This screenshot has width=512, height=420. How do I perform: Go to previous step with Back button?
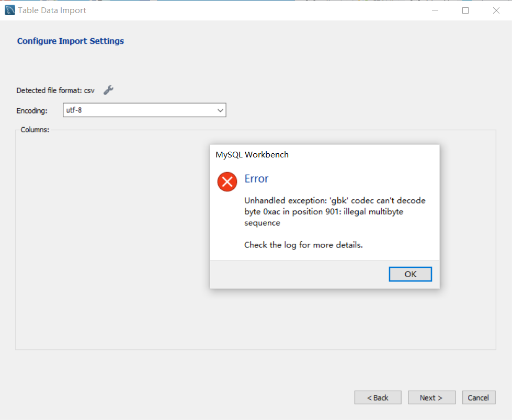point(378,398)
